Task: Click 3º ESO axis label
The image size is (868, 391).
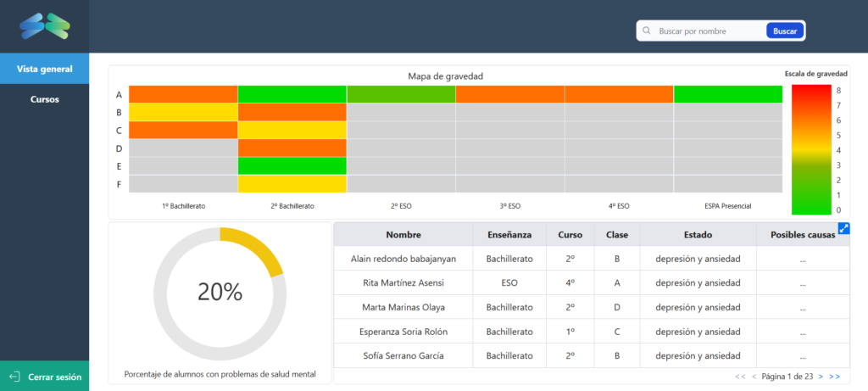Action: (510, 206)
